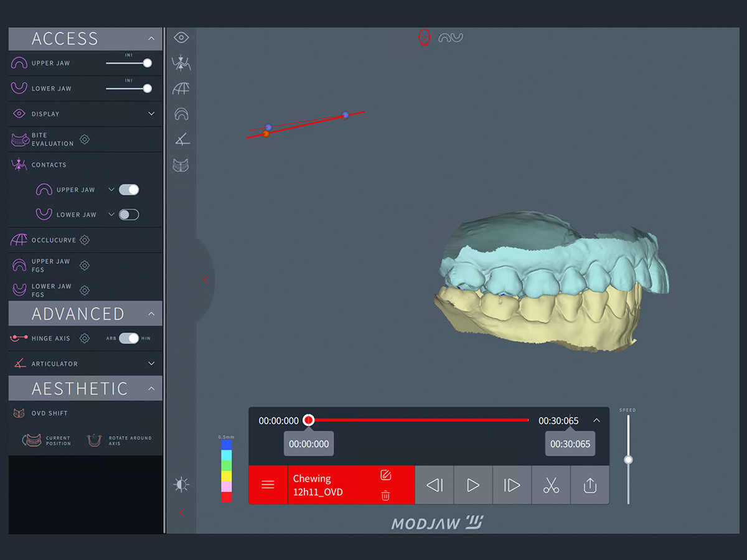Click the Speed slider handle

coord(628,460)
